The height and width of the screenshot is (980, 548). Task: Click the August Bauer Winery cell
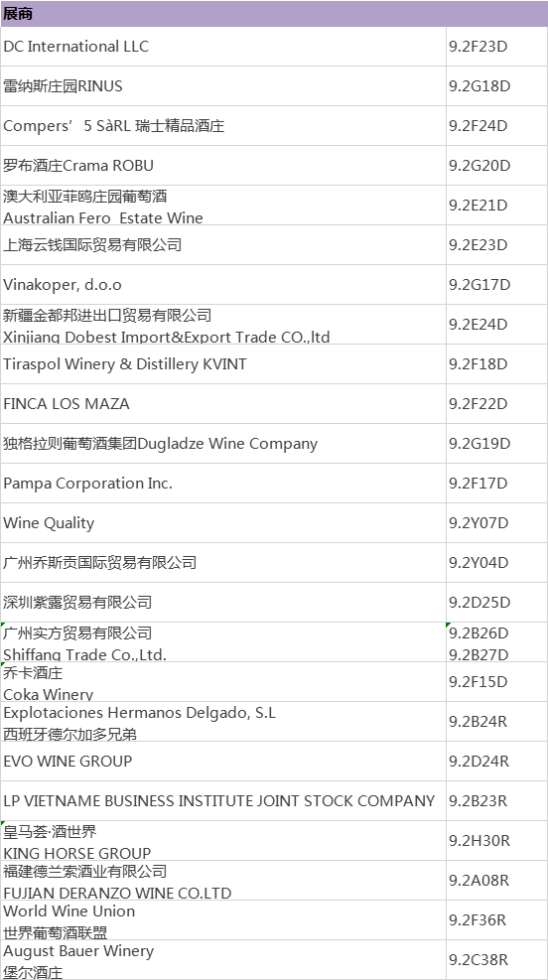click(x=223, y=959)
